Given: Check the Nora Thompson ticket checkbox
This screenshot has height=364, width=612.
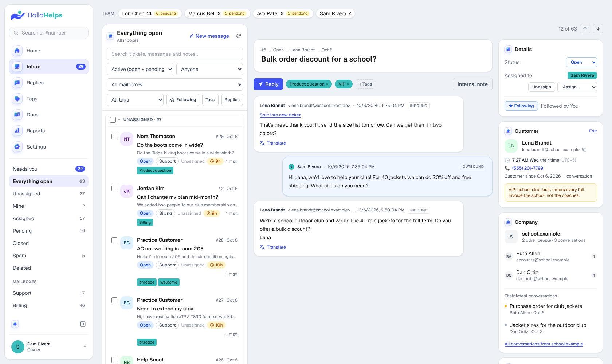Looking at the screenshot, I should [x=114, y=136].
